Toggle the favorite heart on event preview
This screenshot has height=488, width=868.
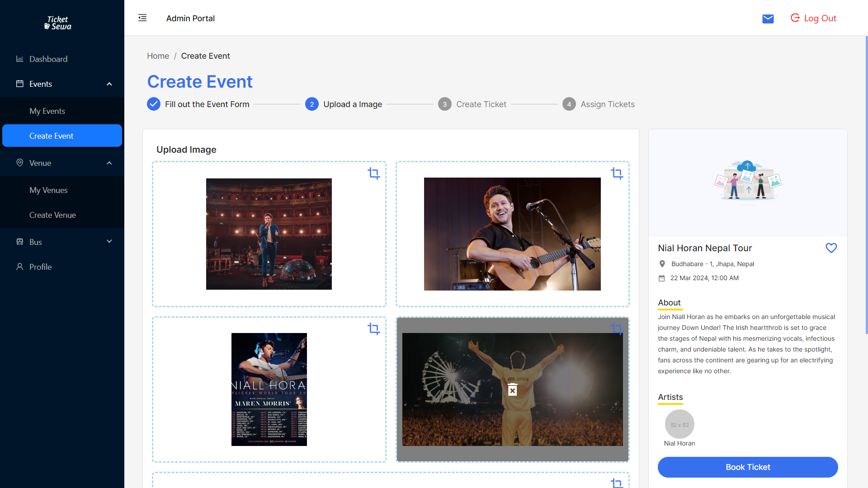[x=831, y=248]
